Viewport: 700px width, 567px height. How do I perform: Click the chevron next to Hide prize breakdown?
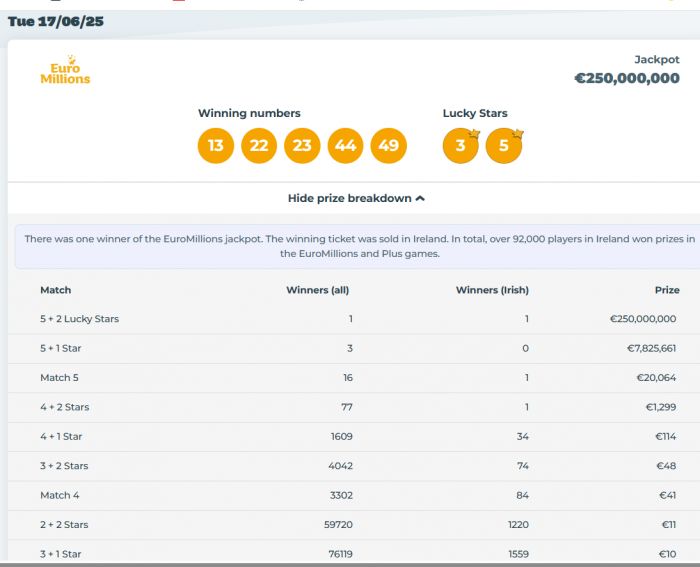pos(420,199)
